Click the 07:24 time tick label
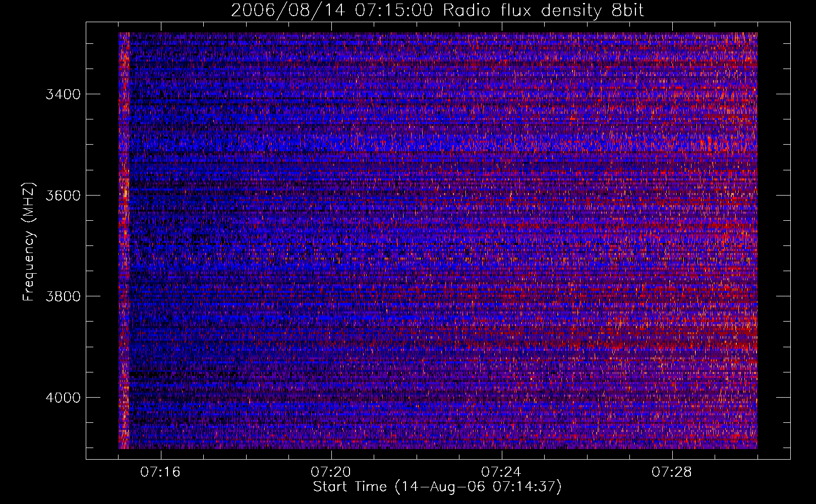Image resolution: width=816 pixels, height=504 pixels. click(x=501, y=472)
